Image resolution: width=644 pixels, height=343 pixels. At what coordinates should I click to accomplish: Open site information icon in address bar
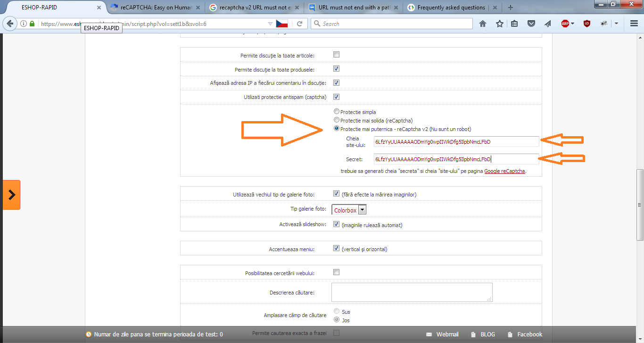(x=24, y=24)
